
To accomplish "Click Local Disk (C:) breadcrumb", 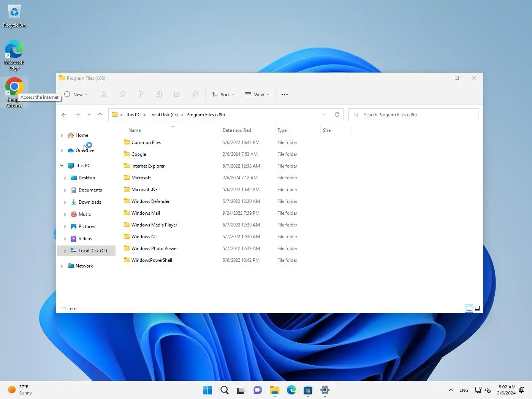I will tap(163, 115).
